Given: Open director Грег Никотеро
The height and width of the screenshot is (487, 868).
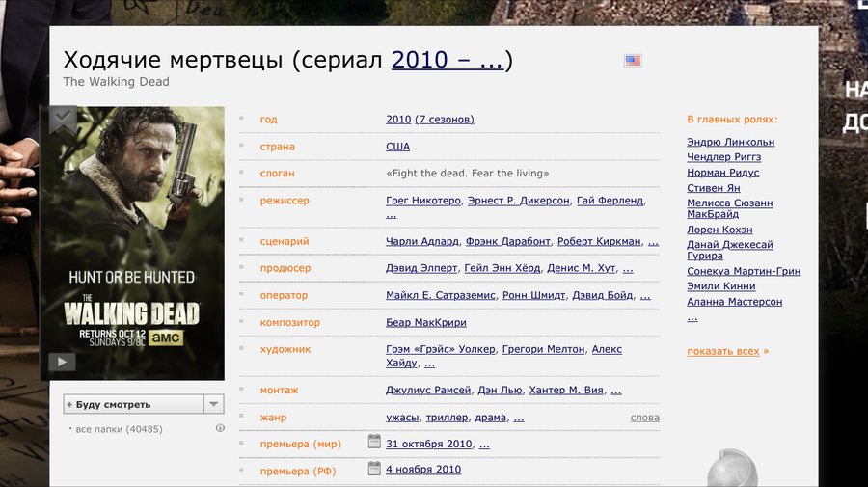Looking at the screenshot, I should (x=423, y=201).
